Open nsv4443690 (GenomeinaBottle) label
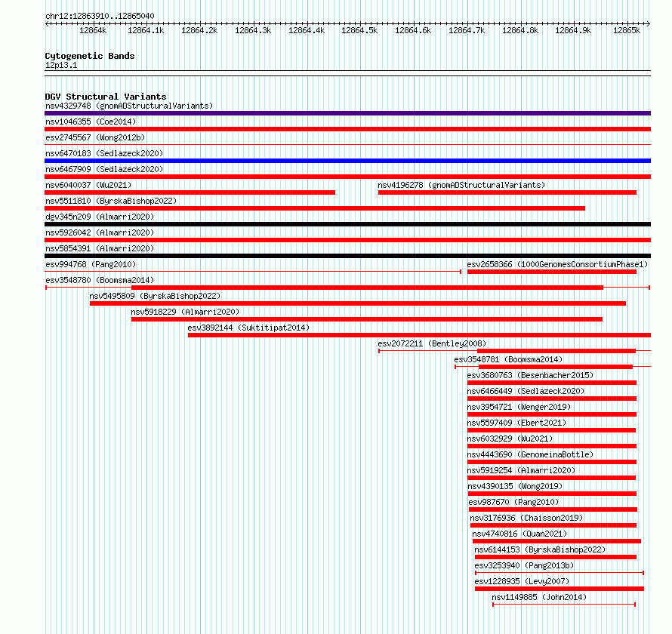Image resolution: width=672 pixels, height=634 pixels. pos(530,454)
